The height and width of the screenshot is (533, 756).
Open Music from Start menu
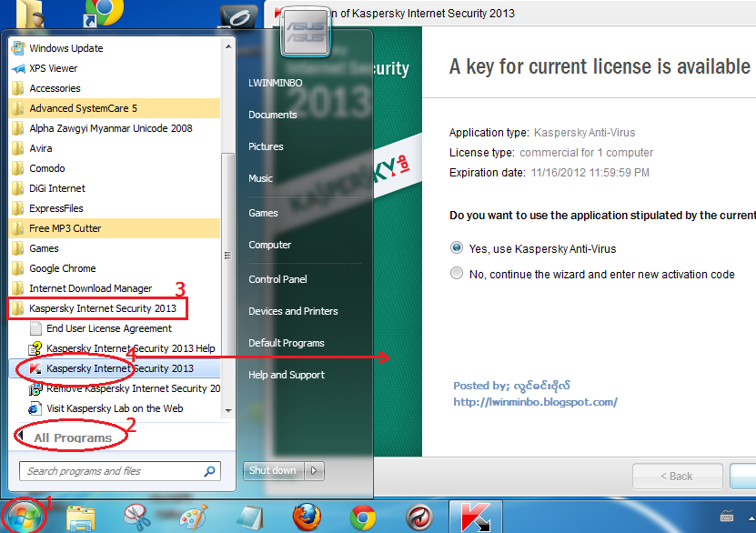click(260, 178)
